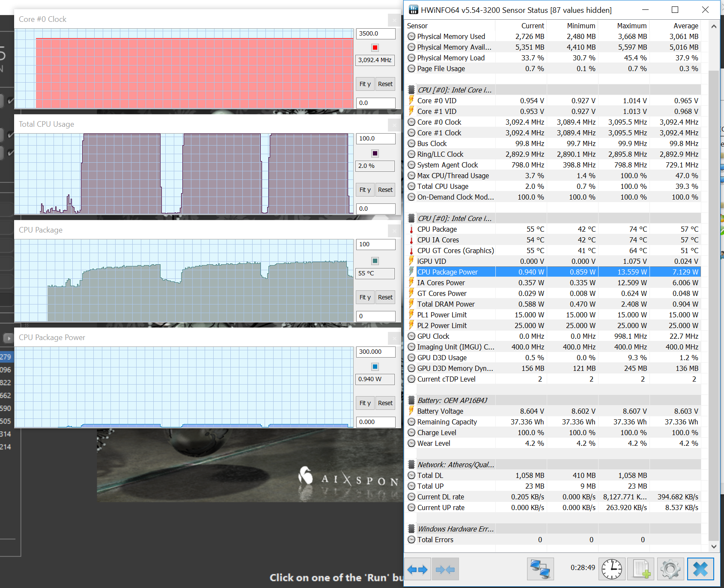
Task: Select the Bus Clock sensor icon
Action: tap(411, 143)
